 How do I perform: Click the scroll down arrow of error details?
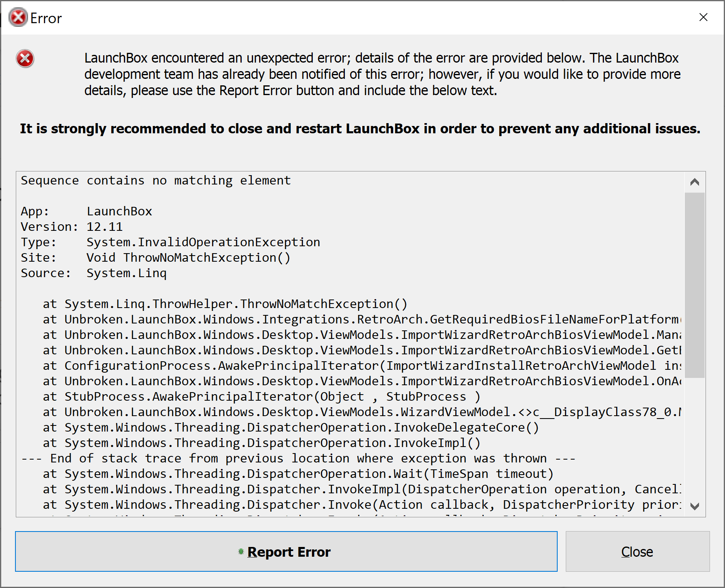coord(695,506)
